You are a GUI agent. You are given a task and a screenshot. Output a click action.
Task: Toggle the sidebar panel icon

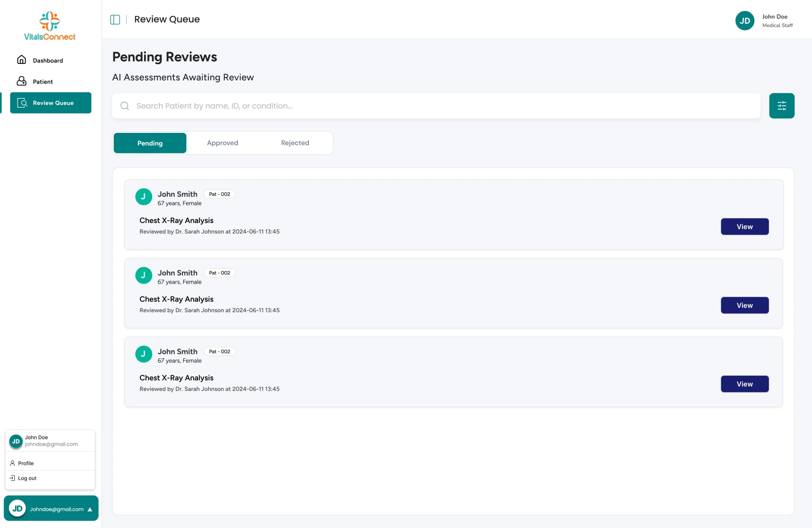point(115,19)
